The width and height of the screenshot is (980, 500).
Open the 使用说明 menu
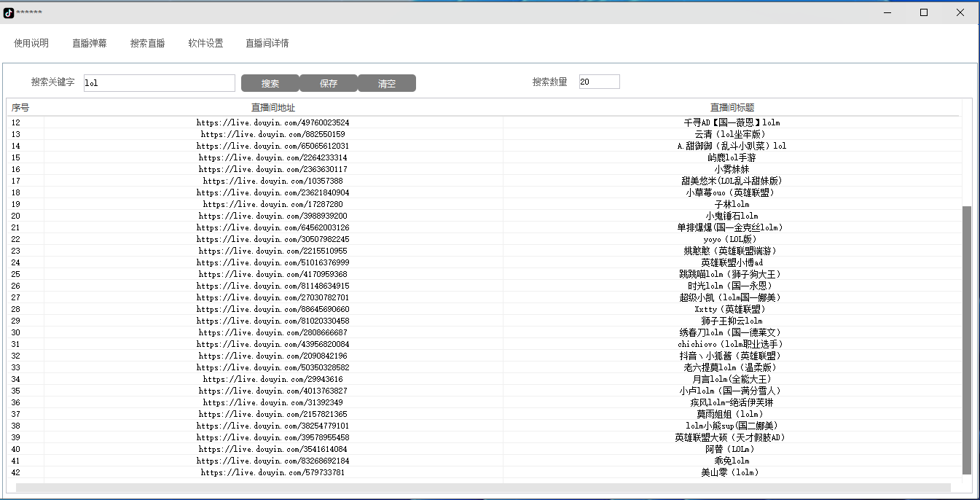click(x=31, y=43)
